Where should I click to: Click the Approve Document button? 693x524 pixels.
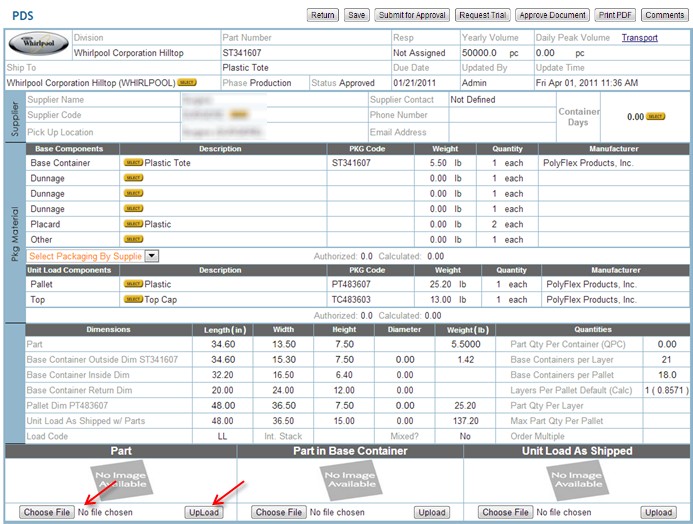pyautogui.click(x=552, y=15)
